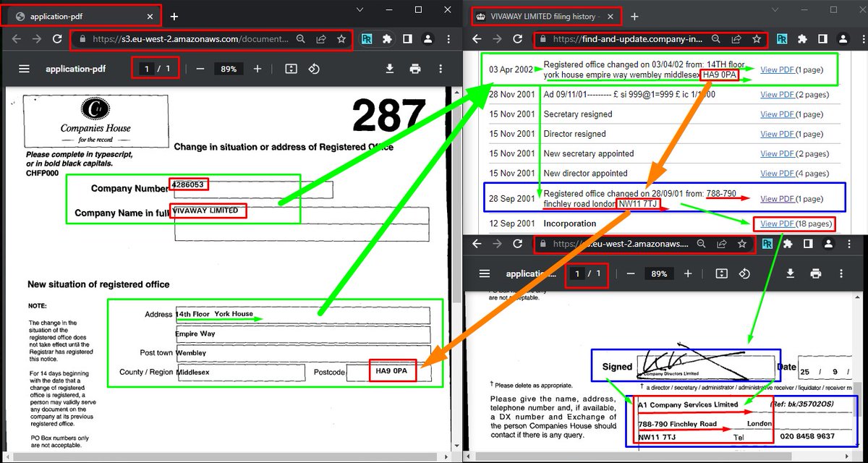This screenshot has height=463, width=868.
Task: Open View PDF for New secretary appointed
Action: (x=778, y=153)
